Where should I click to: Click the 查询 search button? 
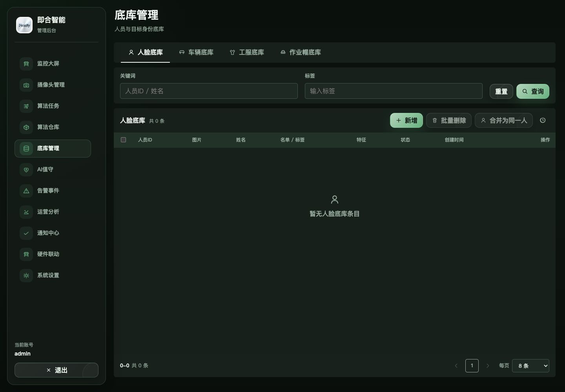[533, 91]
